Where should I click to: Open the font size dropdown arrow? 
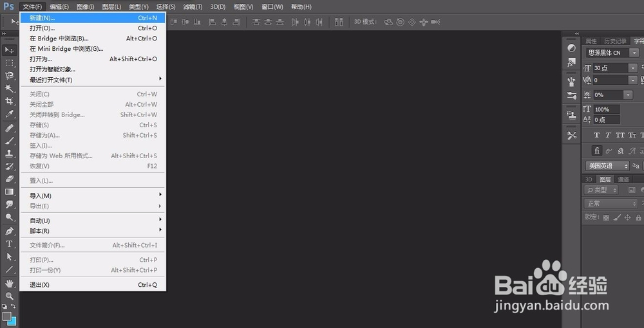click(x=633, y=68)
